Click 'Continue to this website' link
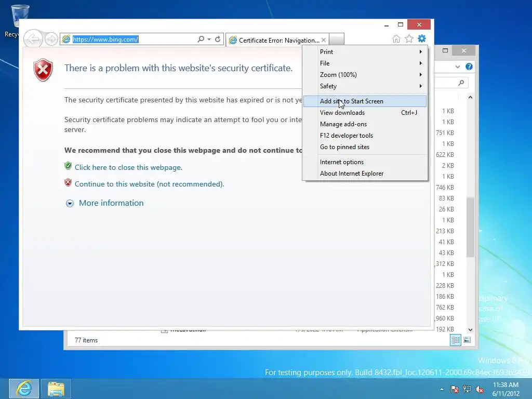532x399 pixels. coord(149,184)
